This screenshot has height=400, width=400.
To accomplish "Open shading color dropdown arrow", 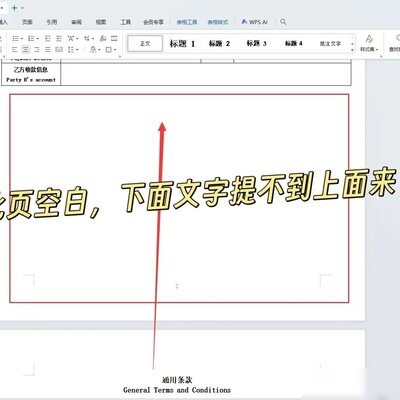I will point(99,50).
